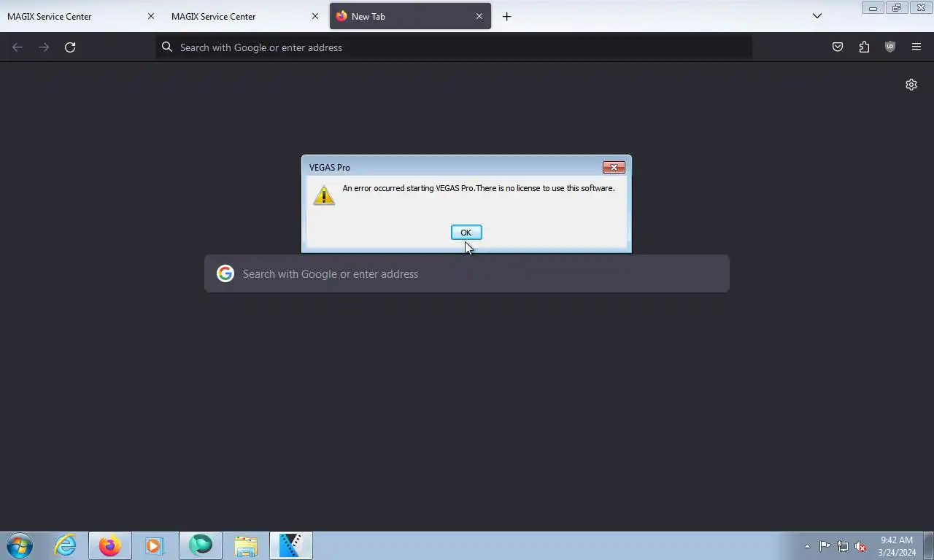934x560 pixels.
Task: Close the second MAGIX Service Center tab
Action: click(x=315, y=16)
